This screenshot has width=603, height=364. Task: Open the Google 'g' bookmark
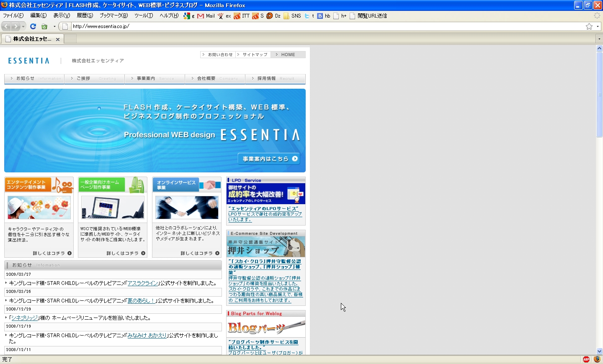(x=189, y=16)
